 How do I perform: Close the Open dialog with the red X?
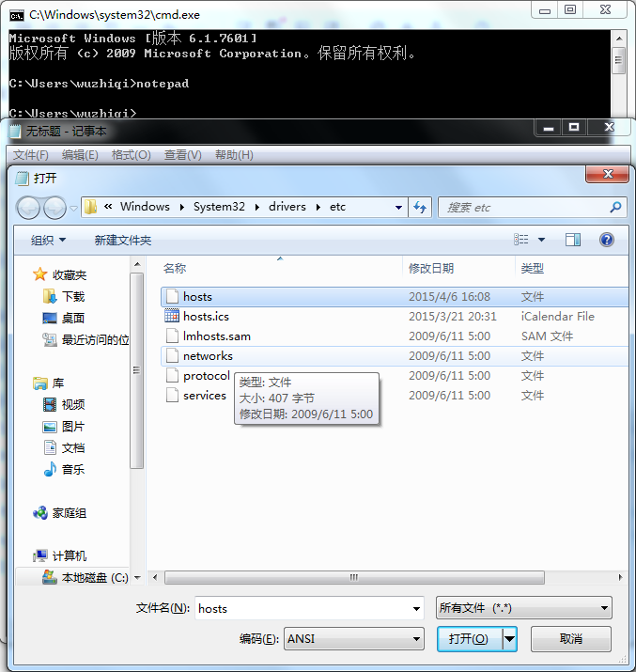[607, 174]
